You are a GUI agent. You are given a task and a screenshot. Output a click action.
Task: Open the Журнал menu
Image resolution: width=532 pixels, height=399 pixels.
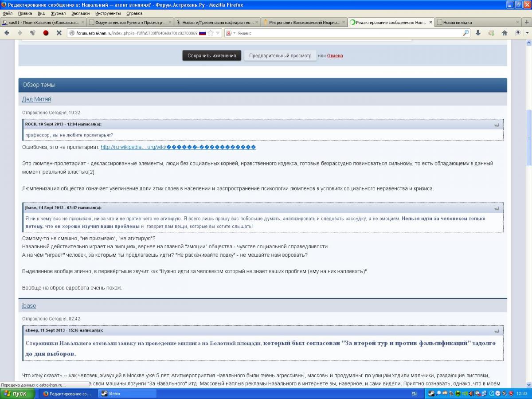coord(58,13)
